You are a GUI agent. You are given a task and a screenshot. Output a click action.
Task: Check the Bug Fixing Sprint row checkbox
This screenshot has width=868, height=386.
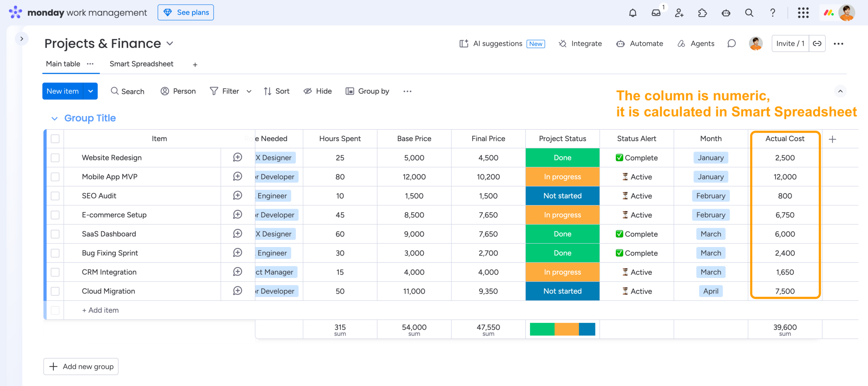(x=55, y=253)
